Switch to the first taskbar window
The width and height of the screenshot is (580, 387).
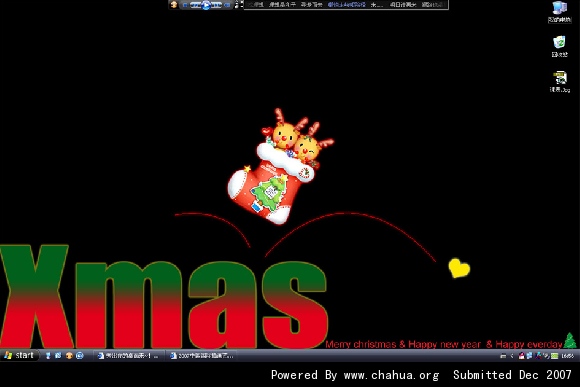tap(128, 356)
